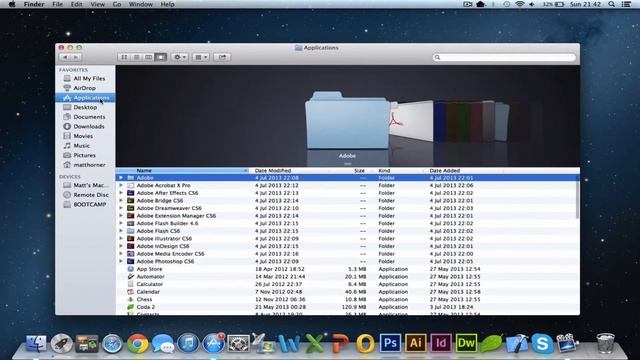Image resolution: width=640 pixels, height=360 pixels.
Task: Select the Chess application row
Action: [x=346, y=299]
